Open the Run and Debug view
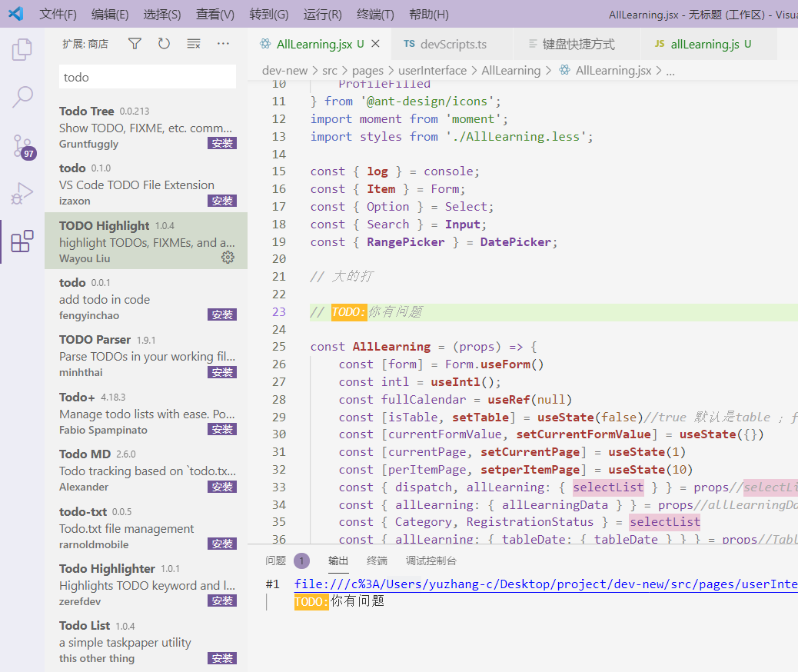The image size is (798, 672). (22, 194)
